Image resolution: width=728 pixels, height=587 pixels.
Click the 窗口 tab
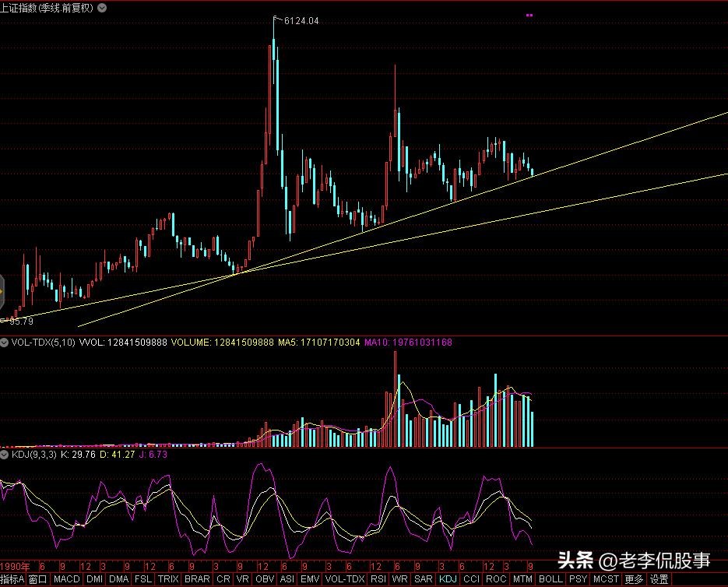tap(37, 580)
